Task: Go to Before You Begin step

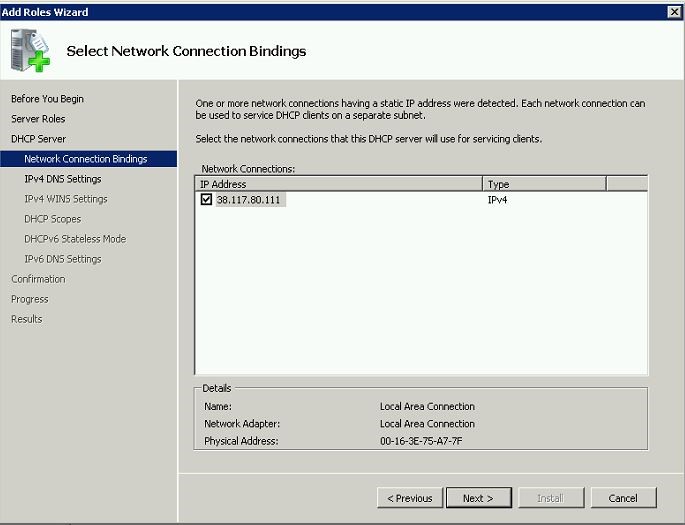Action: [x=47, y=99]
